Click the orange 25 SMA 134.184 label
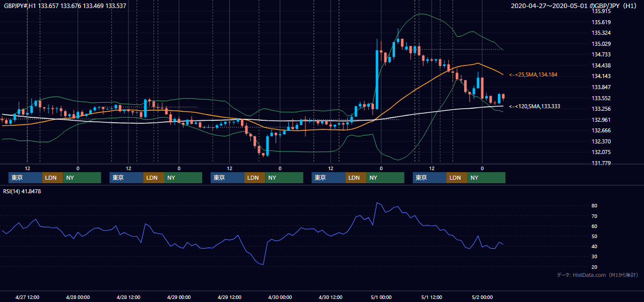Screen dimensions: 644x302 tap(533, 74)
